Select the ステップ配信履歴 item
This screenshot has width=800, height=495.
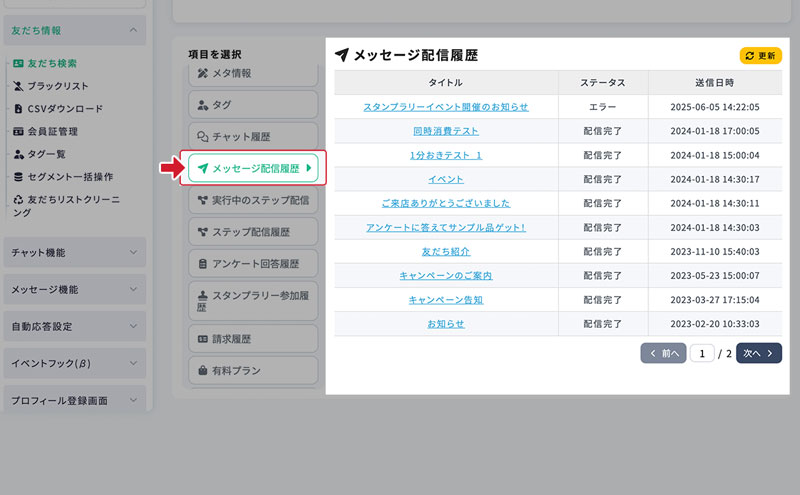click(252, 232)
